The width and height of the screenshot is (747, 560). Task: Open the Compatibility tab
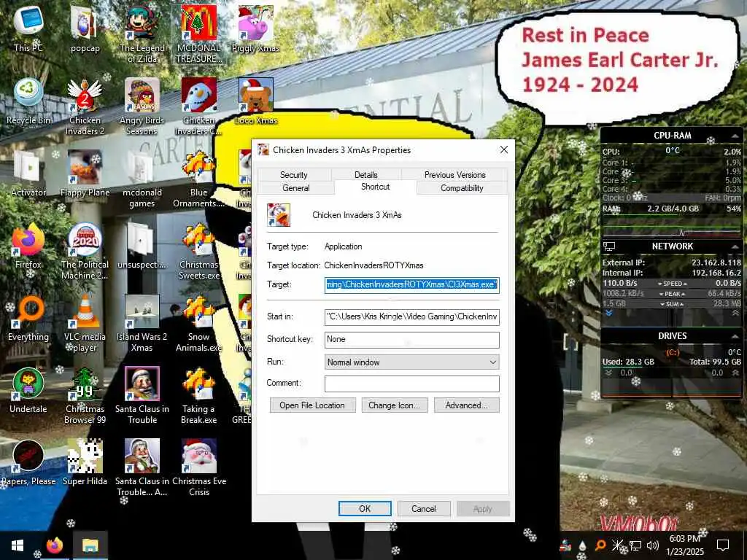(x=462, y=187)
